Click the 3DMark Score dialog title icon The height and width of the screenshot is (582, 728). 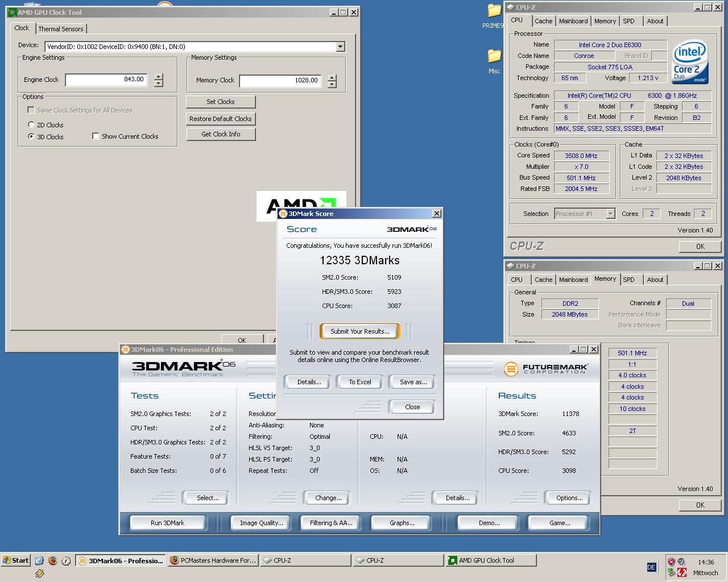(283, 214)
